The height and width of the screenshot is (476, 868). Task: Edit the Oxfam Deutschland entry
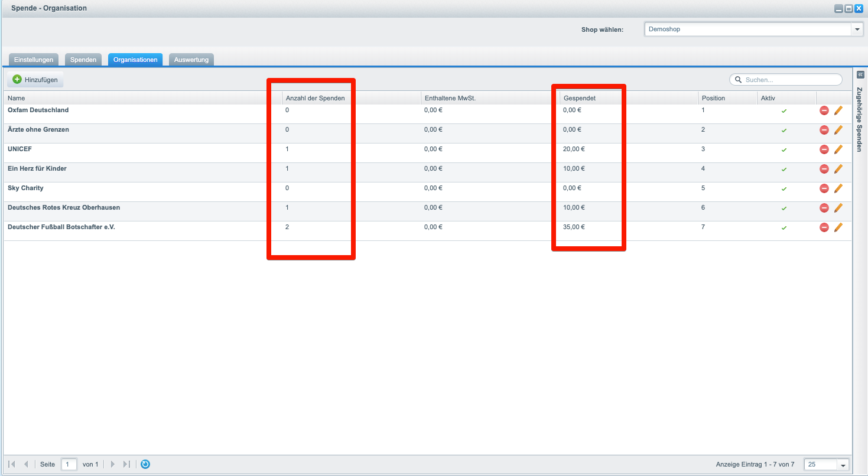[x=838, y=110]
